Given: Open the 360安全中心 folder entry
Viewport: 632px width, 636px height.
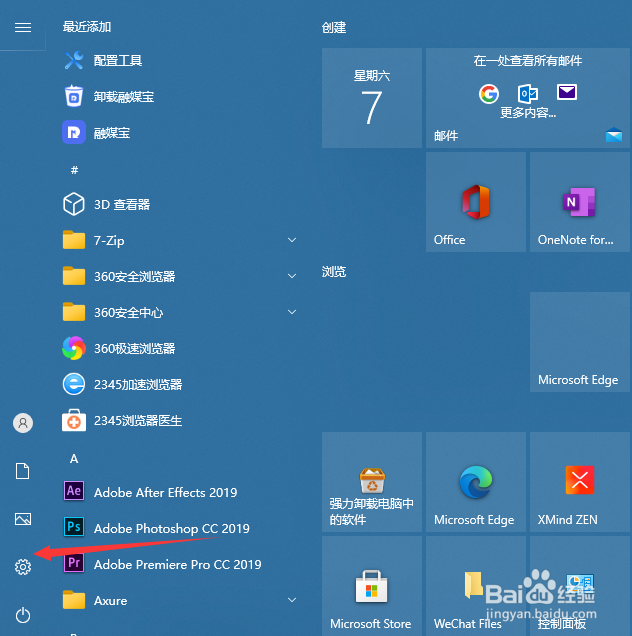Looking at the screenshot, I should tap(179, 312).
